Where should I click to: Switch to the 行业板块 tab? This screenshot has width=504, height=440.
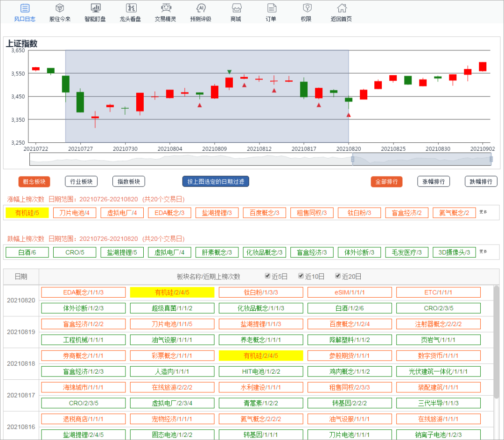click(x=81, y=182)
